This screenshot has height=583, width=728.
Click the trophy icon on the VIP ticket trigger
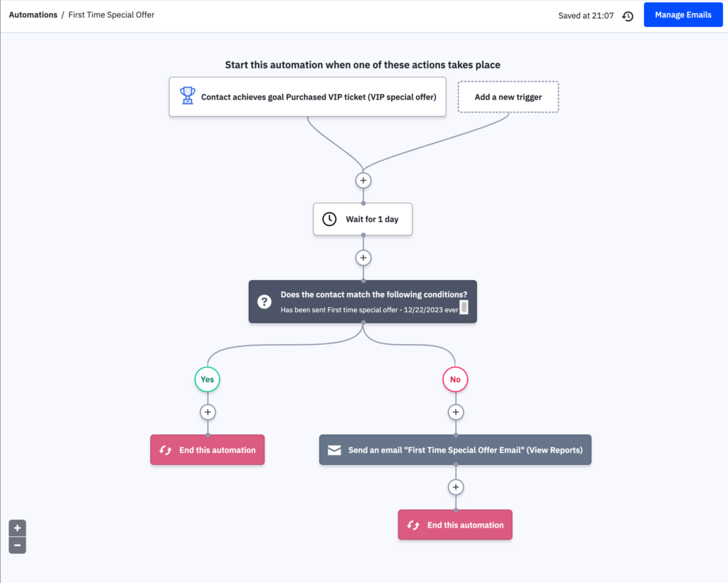(x=187, y=95)
